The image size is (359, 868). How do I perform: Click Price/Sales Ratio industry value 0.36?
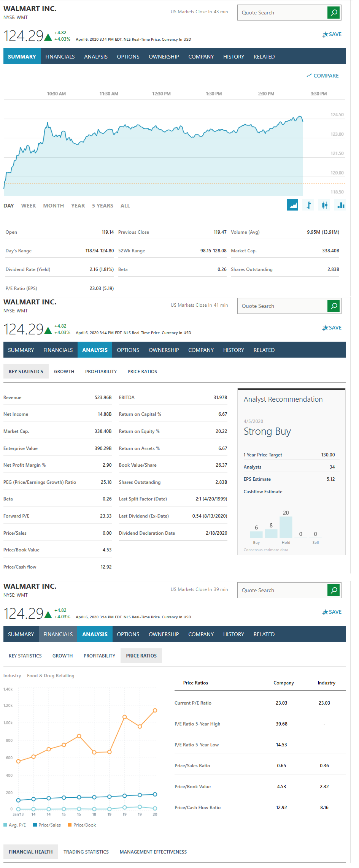324,766
